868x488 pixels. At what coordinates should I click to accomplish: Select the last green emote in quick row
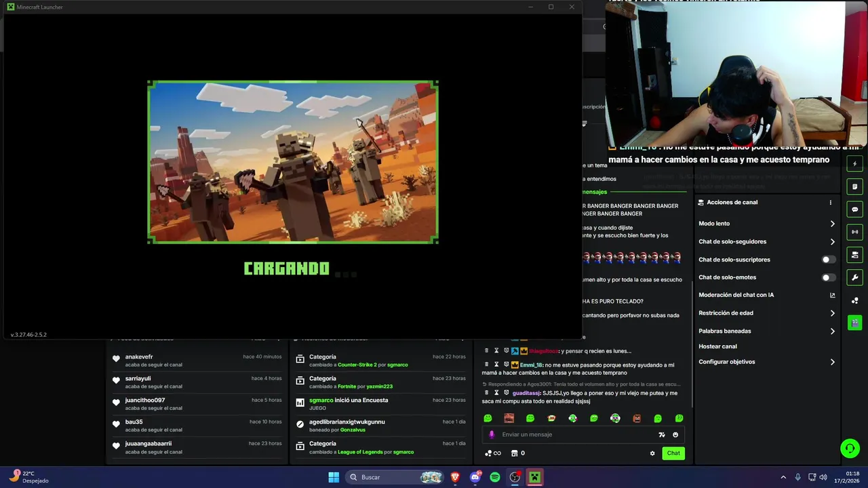[679, 418]
